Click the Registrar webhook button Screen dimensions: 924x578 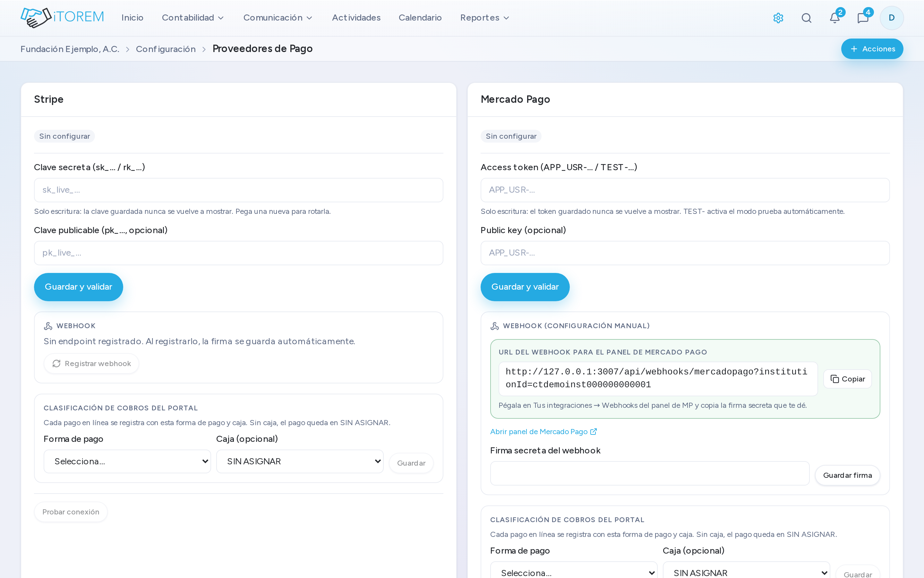click(91, 363)
